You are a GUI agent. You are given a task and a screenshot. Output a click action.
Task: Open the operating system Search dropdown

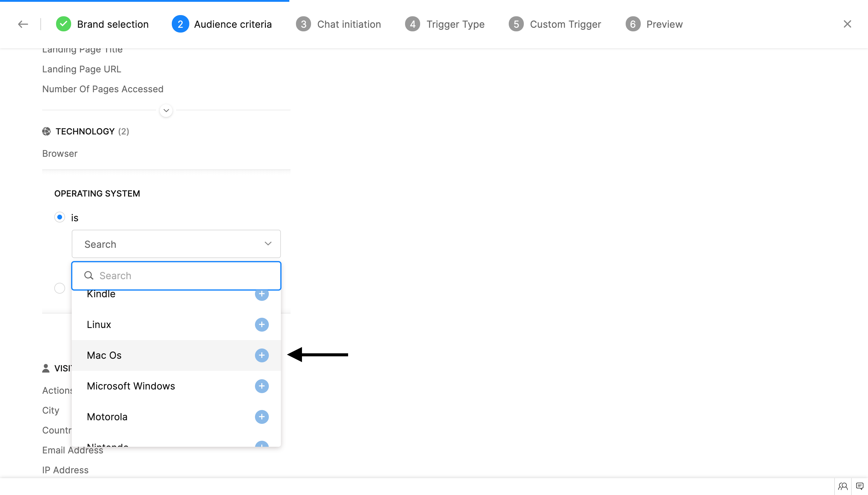(176, 244)
